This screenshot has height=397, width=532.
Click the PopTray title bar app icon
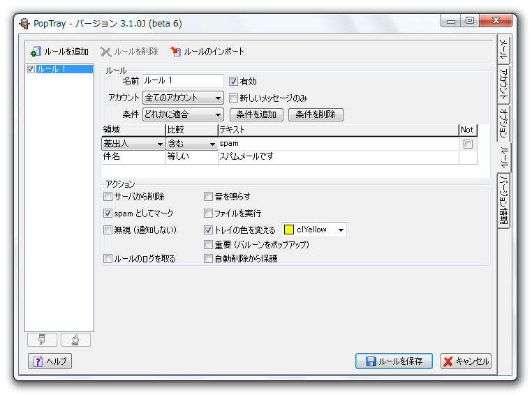pyautogui.click(x=24, y=24)
